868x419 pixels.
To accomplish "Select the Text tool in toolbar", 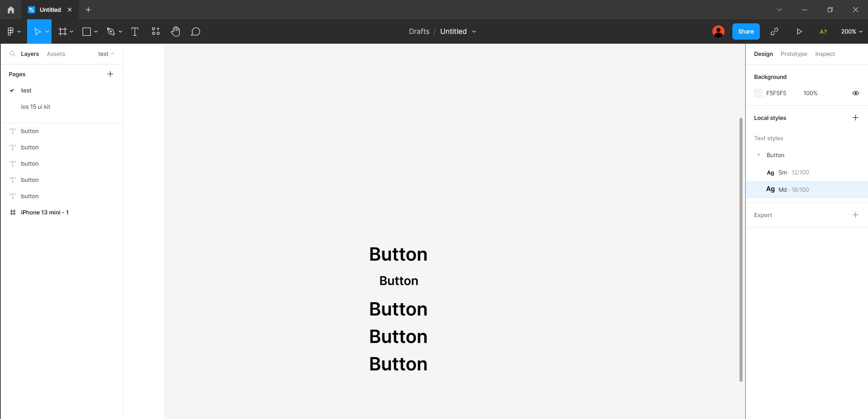I will tap(135, 32).
